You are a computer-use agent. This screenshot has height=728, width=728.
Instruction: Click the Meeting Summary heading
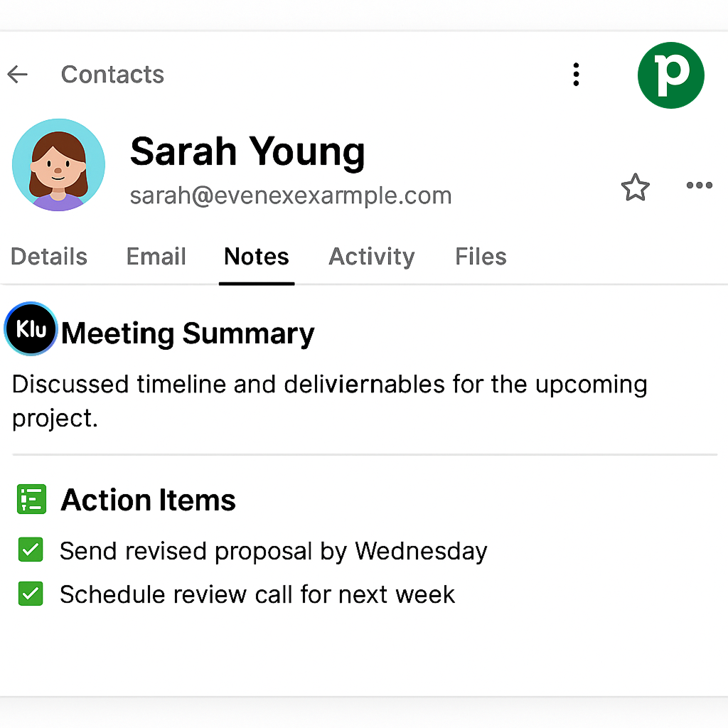point(188,333)
